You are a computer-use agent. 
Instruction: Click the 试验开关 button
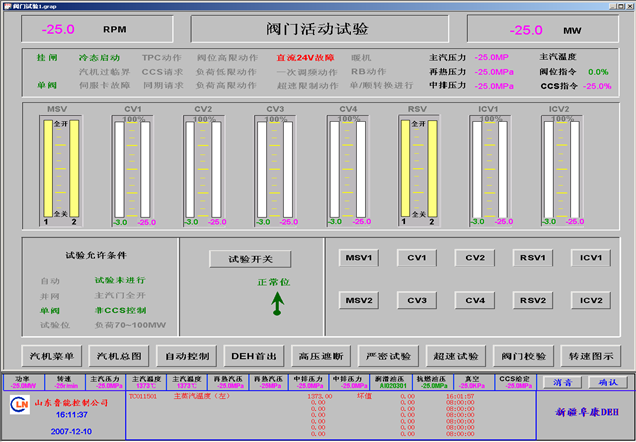coord(250,259)
